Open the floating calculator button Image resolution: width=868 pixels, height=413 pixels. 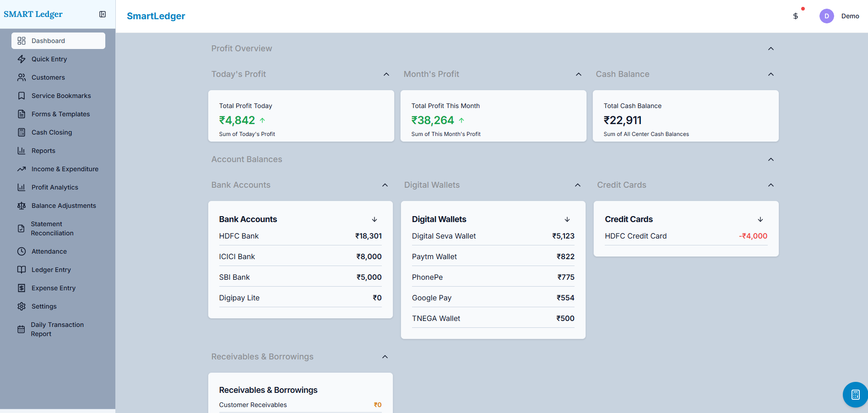click(x=855, y=394)
